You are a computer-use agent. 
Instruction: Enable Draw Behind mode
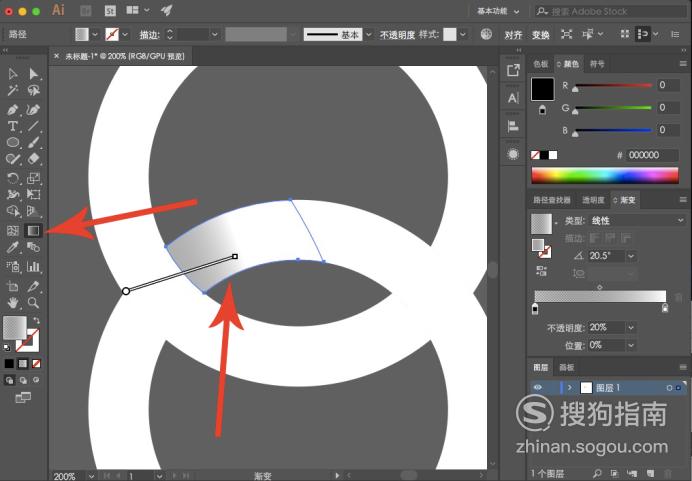click(23, 380)
